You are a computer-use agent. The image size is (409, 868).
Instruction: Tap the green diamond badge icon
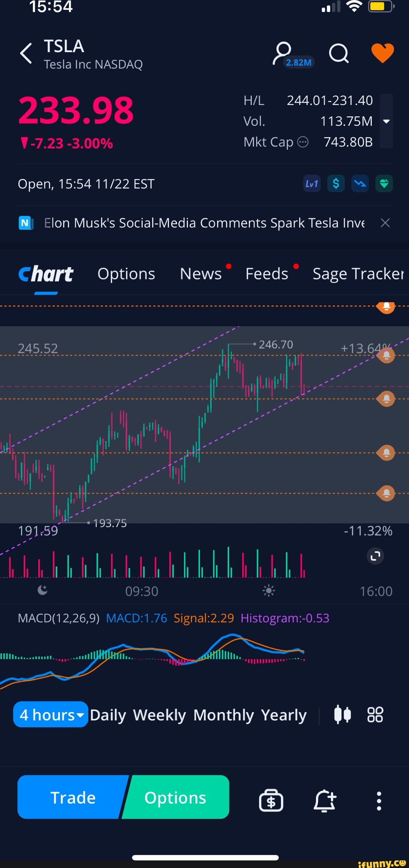[x=384, y=184]
